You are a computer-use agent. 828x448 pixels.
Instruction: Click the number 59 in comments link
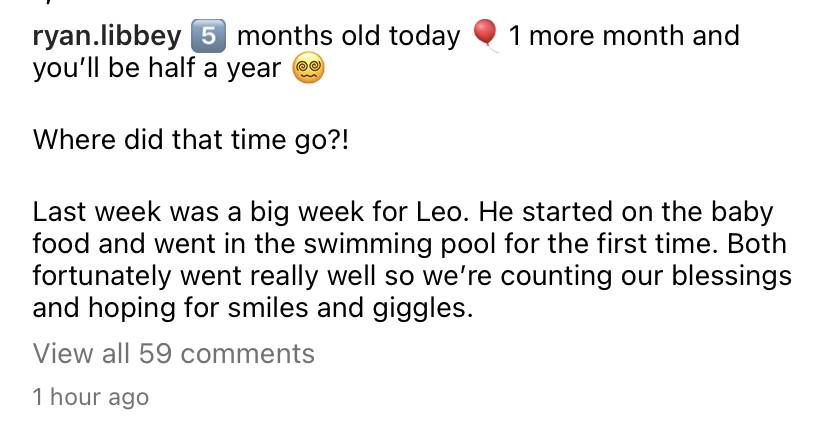click(155, 353)
